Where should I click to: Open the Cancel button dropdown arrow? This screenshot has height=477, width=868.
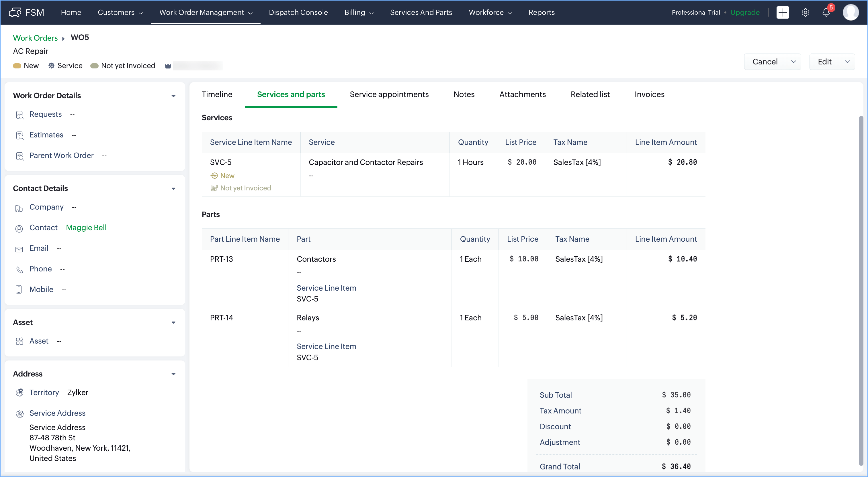(793, 62)
